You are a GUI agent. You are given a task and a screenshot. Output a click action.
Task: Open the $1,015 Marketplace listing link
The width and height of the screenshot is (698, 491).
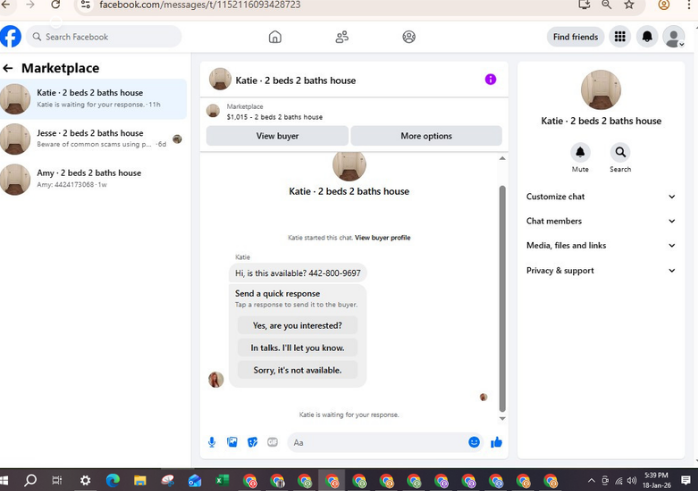275,117
